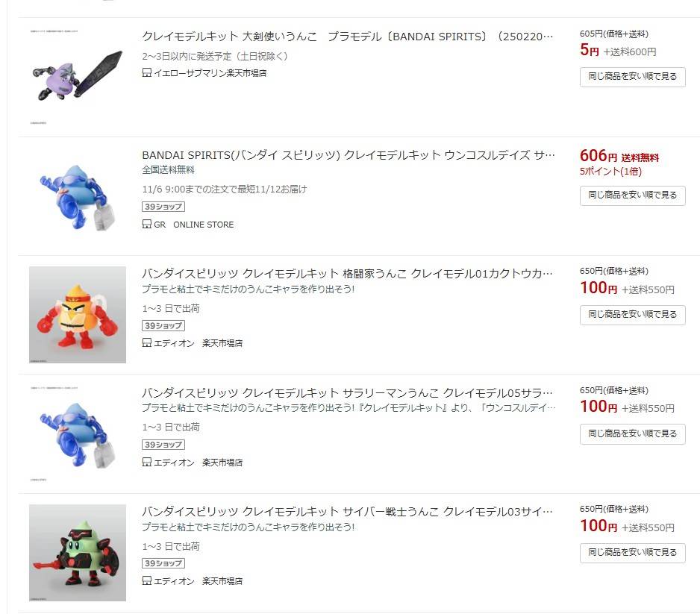Click 39ショップ badge on 格闘家うんこ listing

coord(163,326)
